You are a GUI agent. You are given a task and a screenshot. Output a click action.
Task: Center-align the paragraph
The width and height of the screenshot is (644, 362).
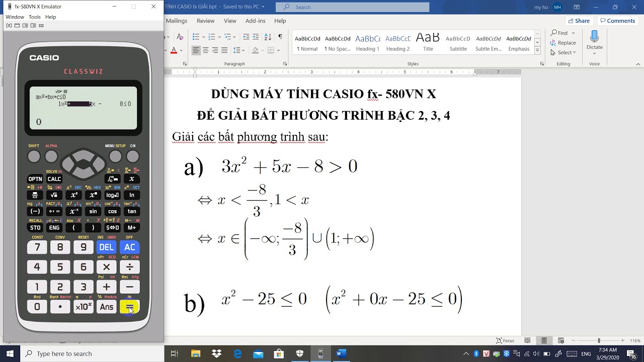point(205,50)
